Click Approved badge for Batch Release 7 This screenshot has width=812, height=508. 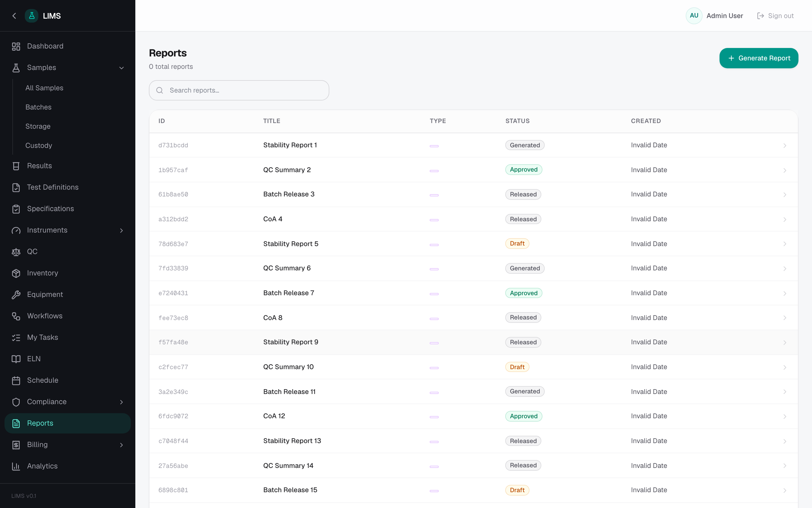pos(524,293)
